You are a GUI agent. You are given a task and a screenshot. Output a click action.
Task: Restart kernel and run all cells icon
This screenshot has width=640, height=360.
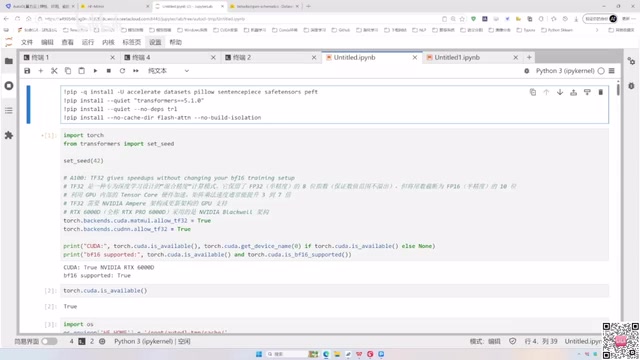click(136, 71)
